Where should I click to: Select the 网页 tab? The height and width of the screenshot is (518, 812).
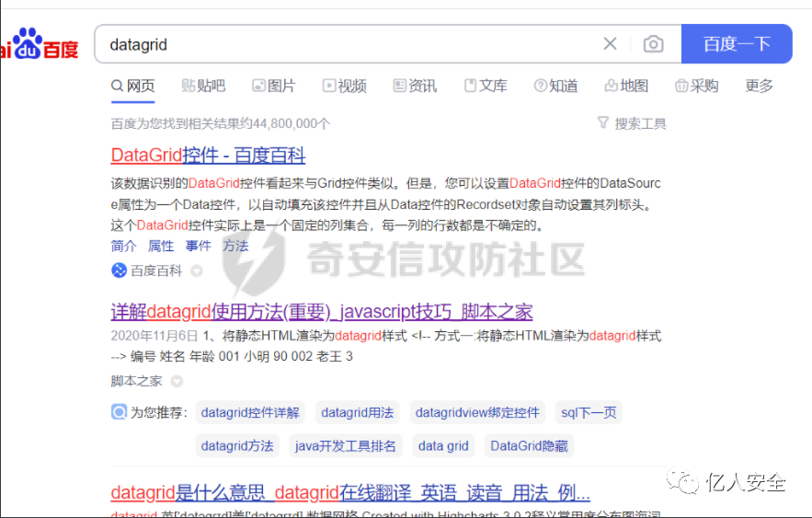(133, 86)
